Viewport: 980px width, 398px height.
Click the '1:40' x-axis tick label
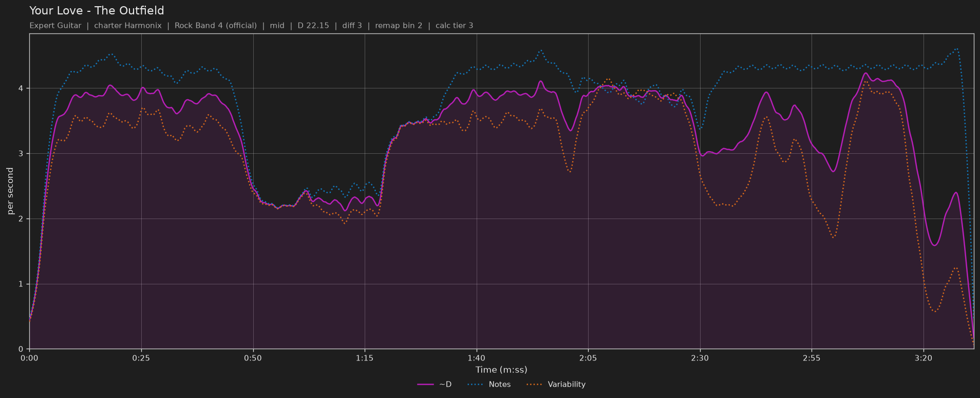tap(477, 358)
